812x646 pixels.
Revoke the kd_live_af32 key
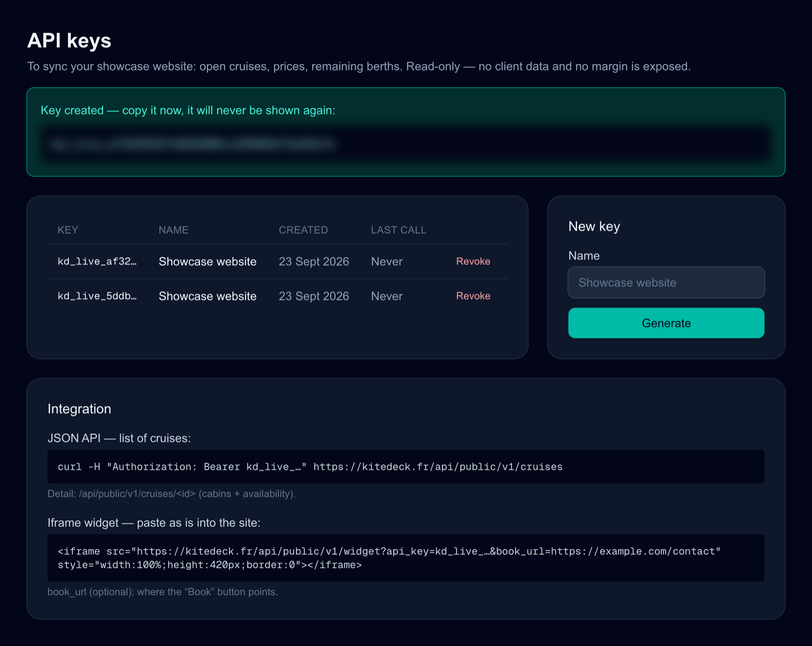[473, 261]
